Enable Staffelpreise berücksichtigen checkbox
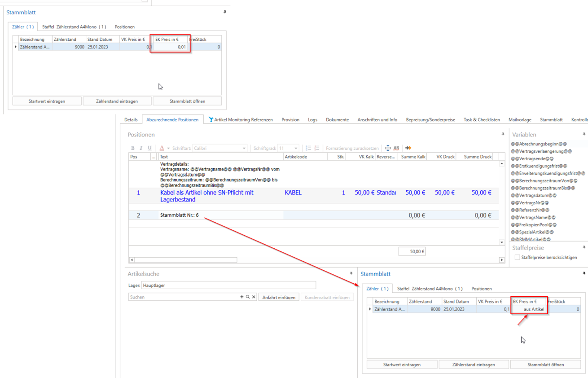Viewport: 588px width, 378px height. pyautogui.click(x=517, y=258)
